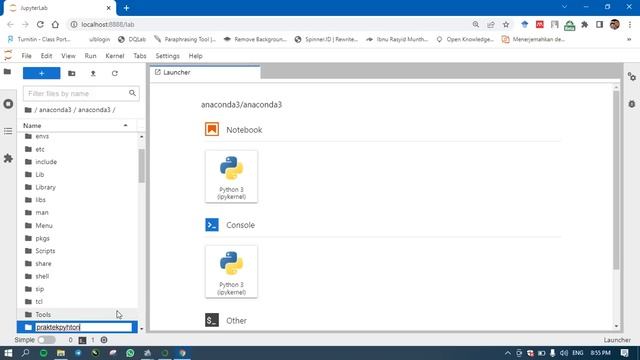Select the libs folder
This screenshot has width=640, height=360.
(78, 200)
